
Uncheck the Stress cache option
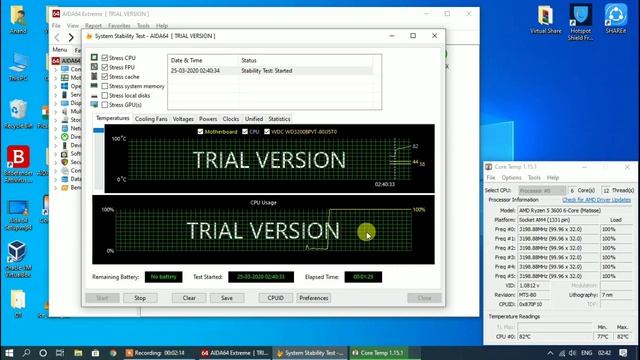(x=105, y=77)
